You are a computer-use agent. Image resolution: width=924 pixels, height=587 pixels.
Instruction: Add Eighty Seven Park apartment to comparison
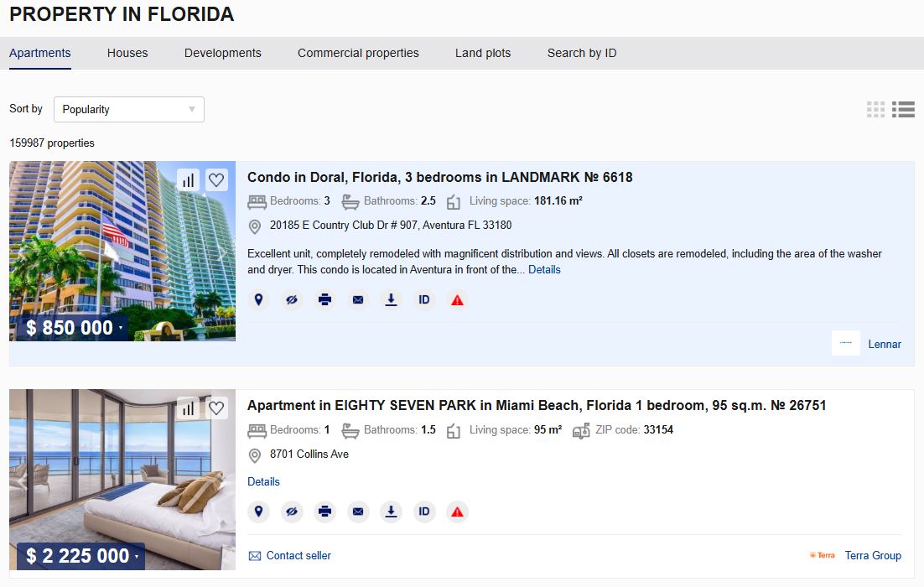pyautogui.click(x=188, y=408)
